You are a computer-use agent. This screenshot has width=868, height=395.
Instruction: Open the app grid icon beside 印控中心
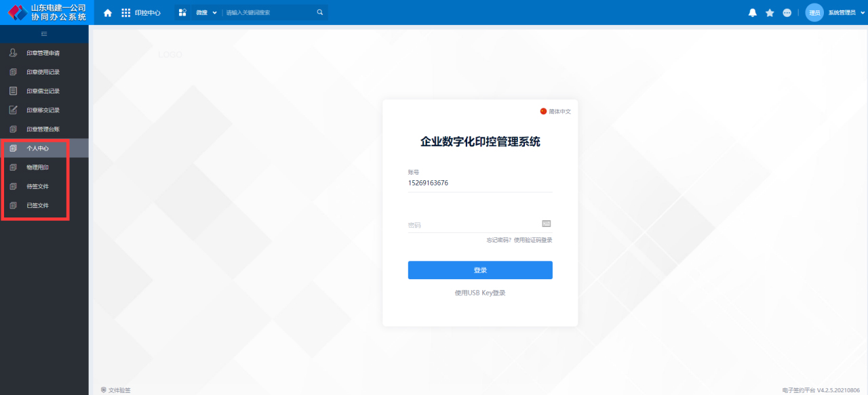[x=125, y=12]
